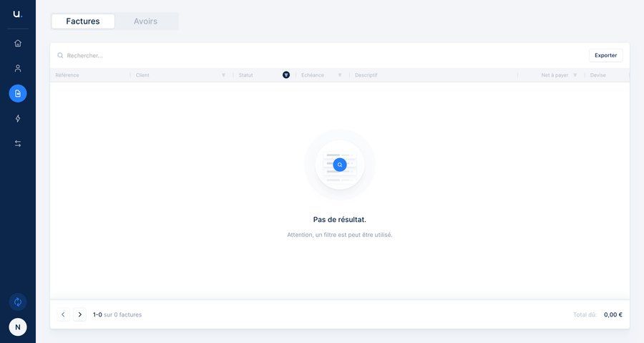644x343 pixels.
Task: Open the active Statut column filter
Action: (286, 75)
